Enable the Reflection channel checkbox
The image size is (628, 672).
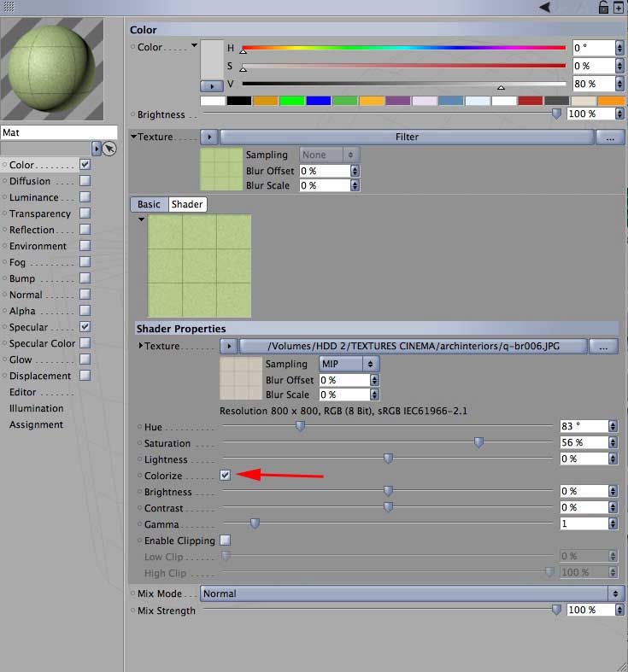point(85,230)
